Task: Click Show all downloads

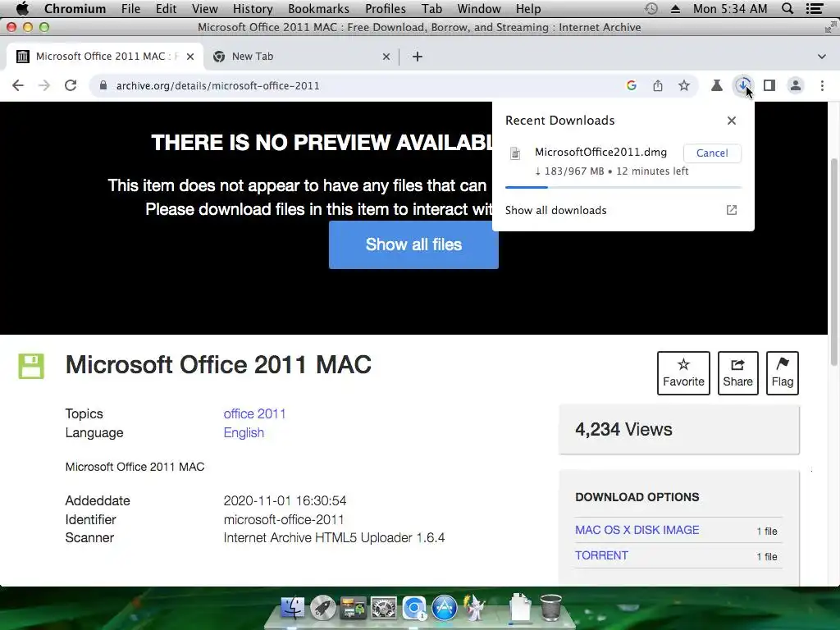Action: coord(555,211)
